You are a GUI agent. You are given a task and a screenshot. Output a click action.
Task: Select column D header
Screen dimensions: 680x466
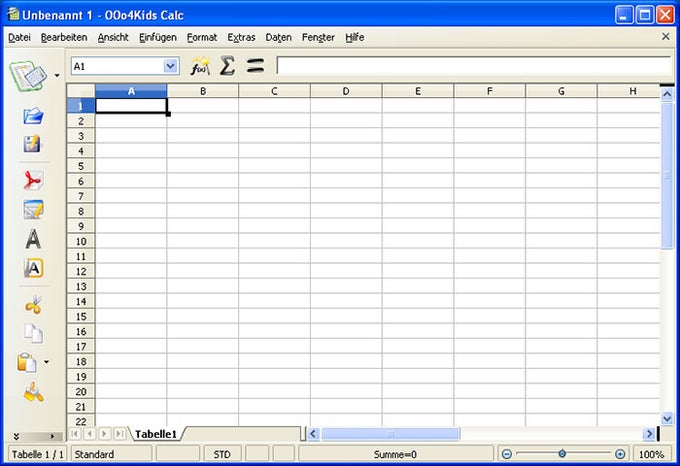coord(346,91)
